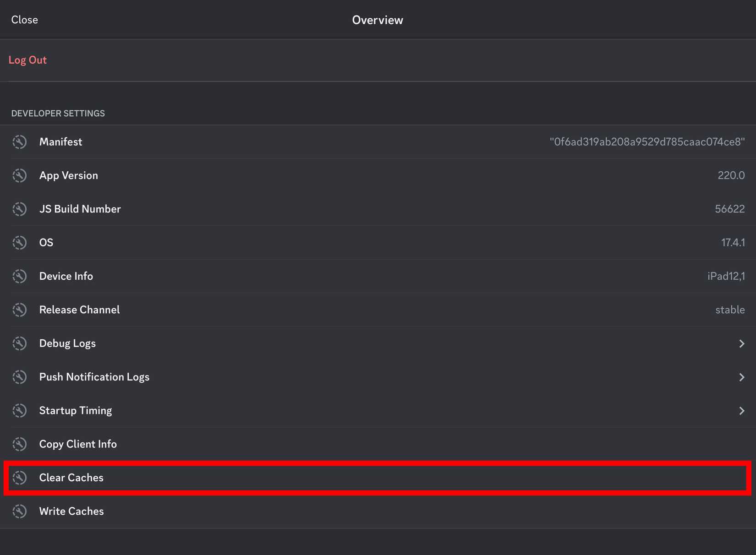Tap Log Out to sign out

click(27, 60)
